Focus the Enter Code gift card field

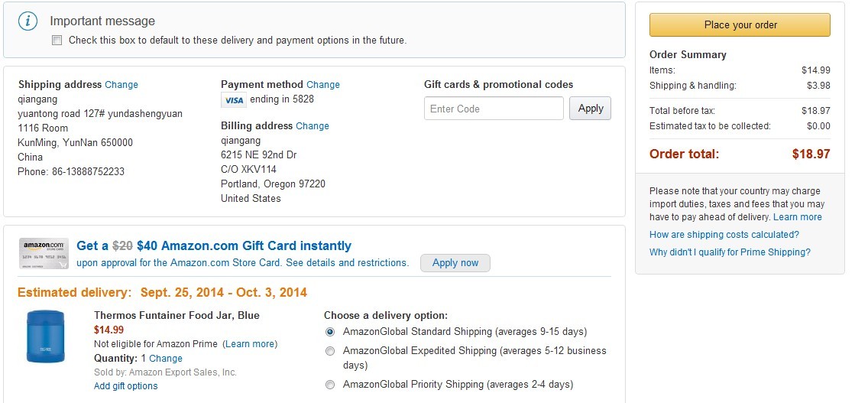click(x=493, y=109)
